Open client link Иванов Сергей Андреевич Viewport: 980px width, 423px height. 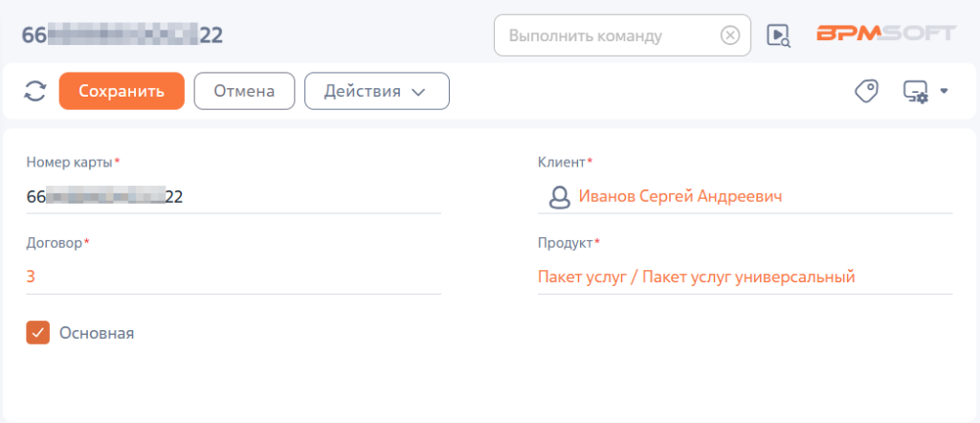[x=680, y=197]
